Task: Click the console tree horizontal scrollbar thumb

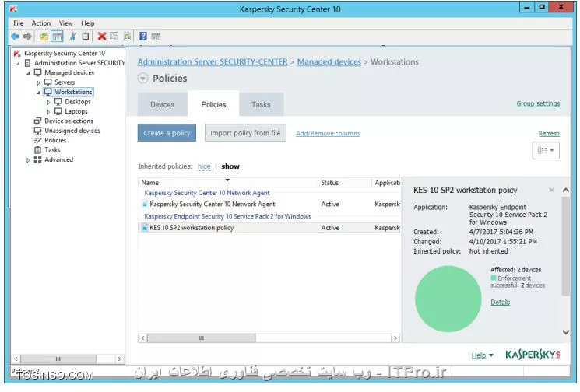Action: coord(58,359)
